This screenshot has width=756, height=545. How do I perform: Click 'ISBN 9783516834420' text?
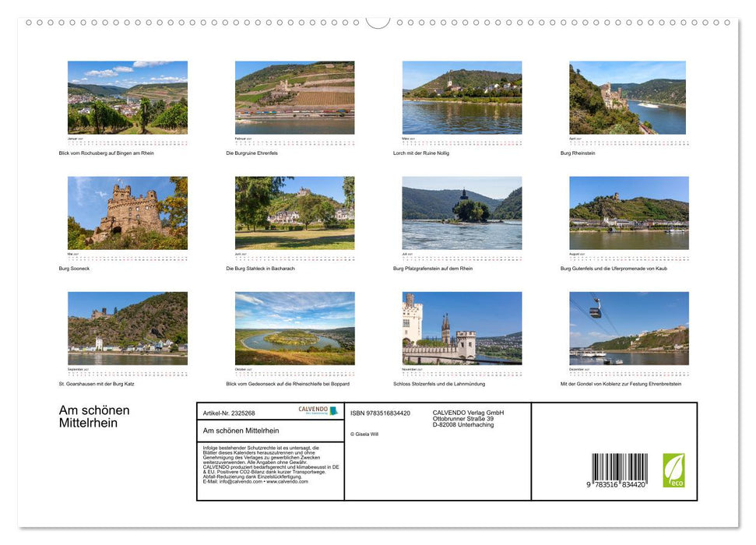click(380, 413)
